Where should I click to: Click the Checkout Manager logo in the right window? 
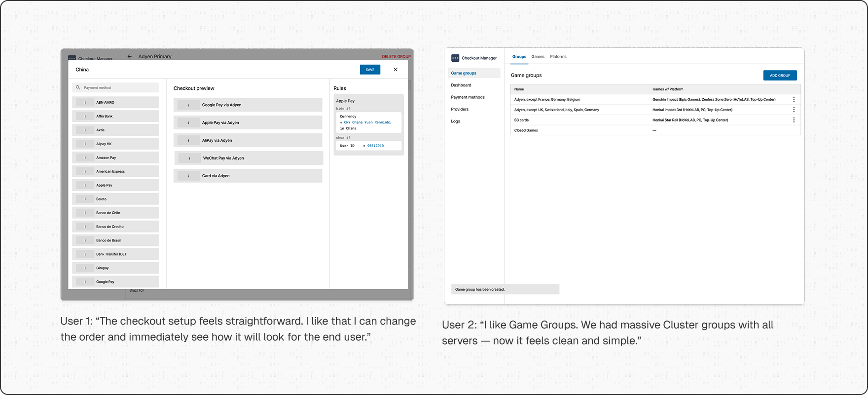click(x=455, y=58)
